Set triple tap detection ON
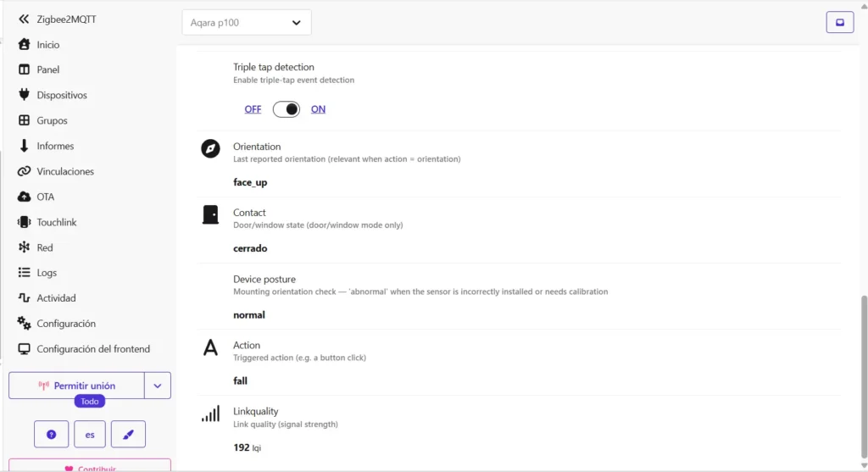 [318, 109]
